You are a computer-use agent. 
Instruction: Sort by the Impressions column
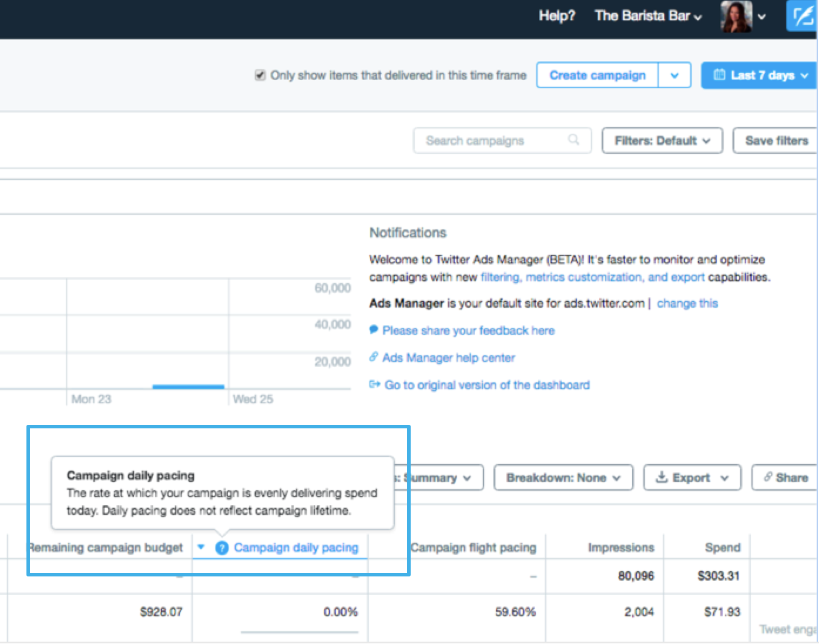[621, 548]
